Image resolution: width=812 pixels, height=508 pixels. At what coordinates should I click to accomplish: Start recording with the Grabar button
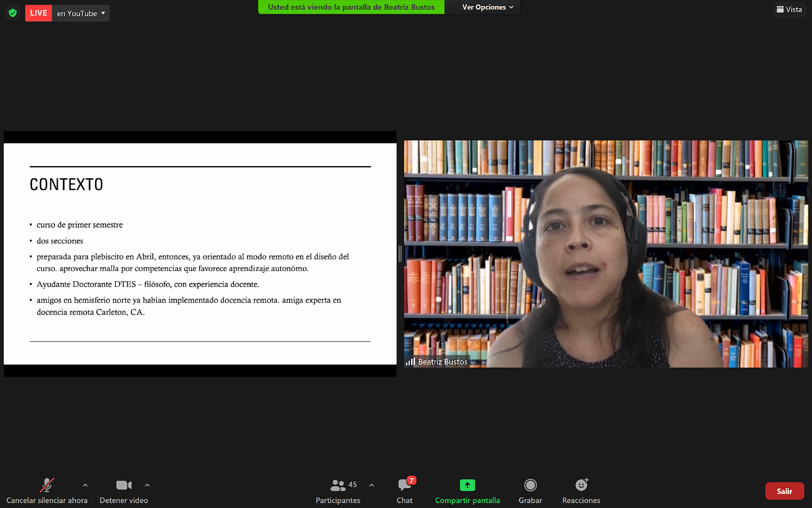pyautogui.click(x=530, y=486)
